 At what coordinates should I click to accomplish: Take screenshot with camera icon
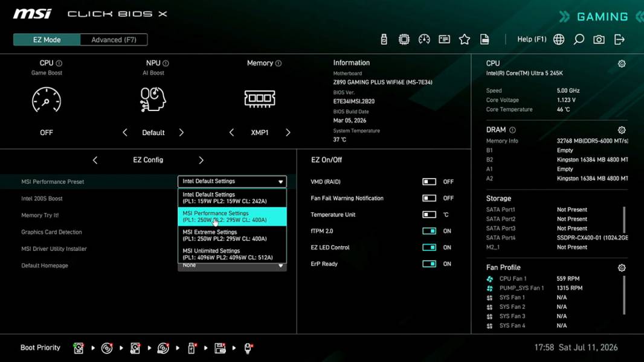pos(599,39)
